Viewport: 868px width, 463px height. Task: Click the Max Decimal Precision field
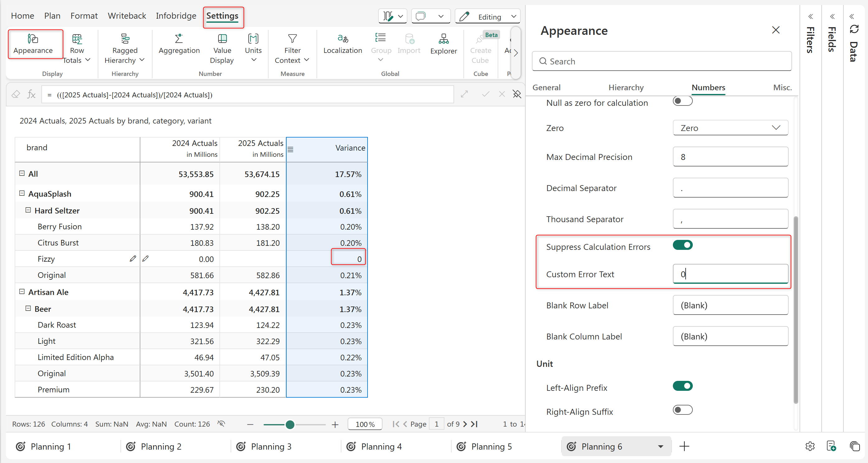pyautogui.click(x=730, y=157)
